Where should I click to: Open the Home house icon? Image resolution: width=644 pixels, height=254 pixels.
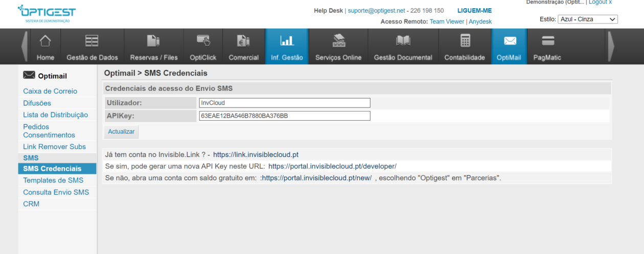[45, 41]
